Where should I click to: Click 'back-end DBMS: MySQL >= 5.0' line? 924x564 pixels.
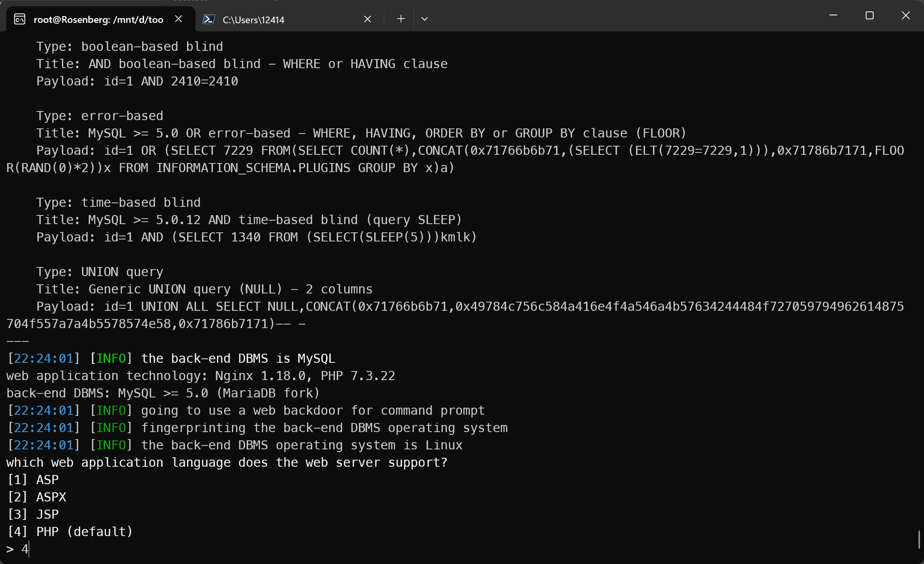click(x=163, y=393)
